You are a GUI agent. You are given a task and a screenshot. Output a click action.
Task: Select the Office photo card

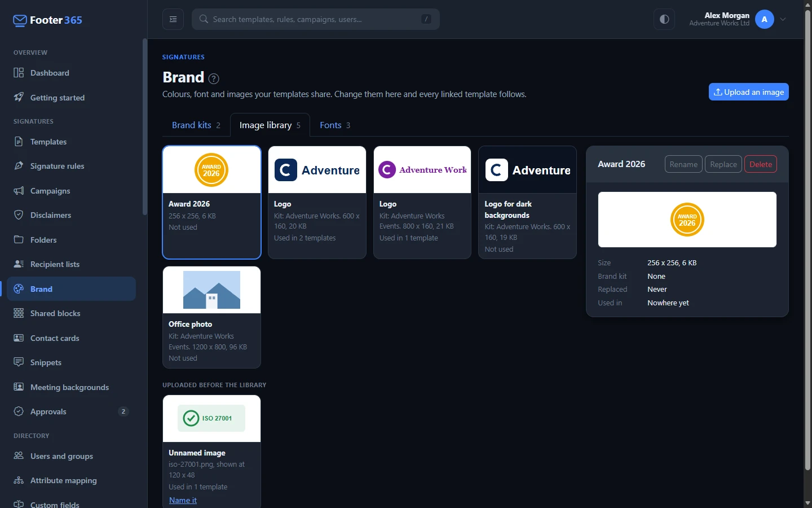(x=212, y=317)
